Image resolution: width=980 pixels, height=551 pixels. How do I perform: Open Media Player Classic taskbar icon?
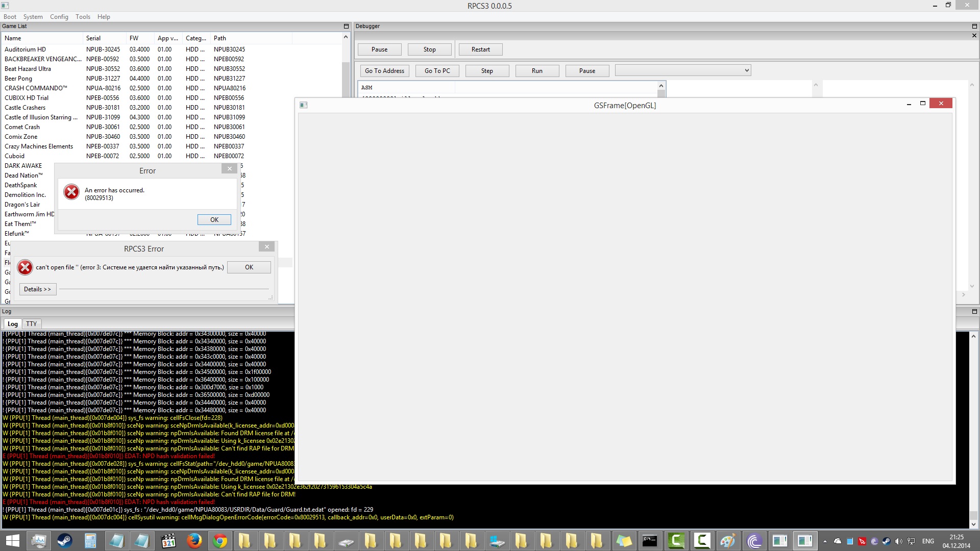pos(168,541)
